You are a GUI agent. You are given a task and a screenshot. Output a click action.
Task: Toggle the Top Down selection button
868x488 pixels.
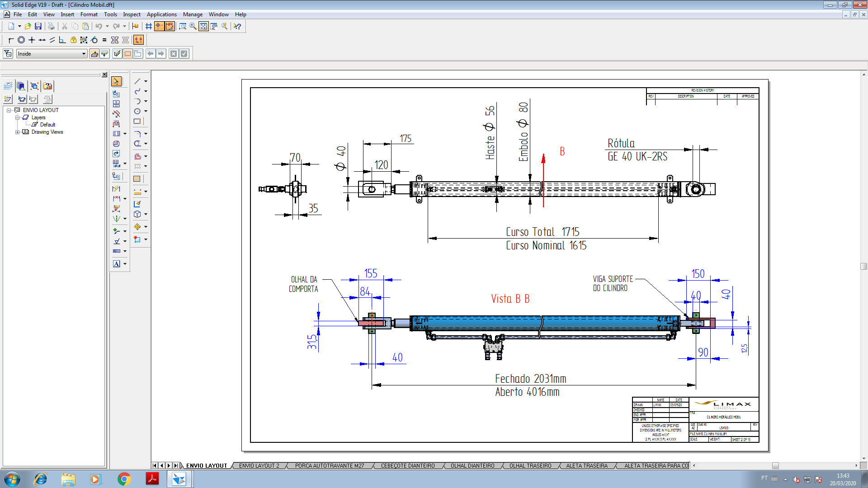coord(94,53)
